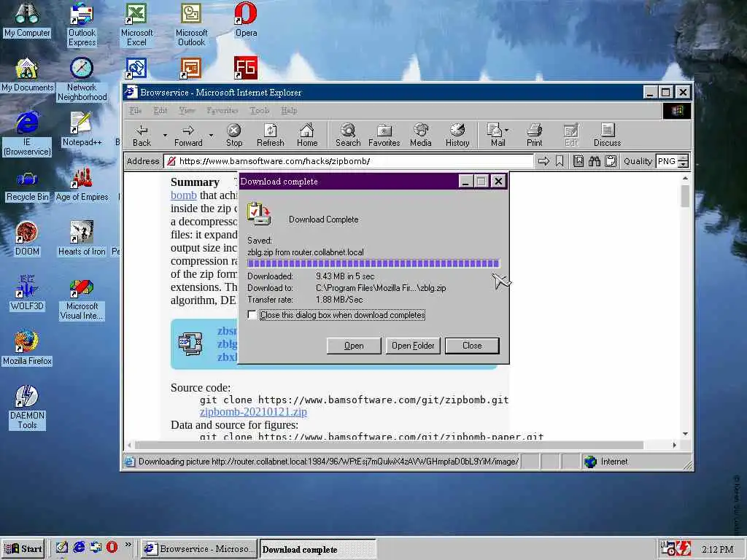Follow the 'bomb' hyperlink in summary
Image resolution: width=747 pixels, height=560 pixels.
[x=183, y=195]
